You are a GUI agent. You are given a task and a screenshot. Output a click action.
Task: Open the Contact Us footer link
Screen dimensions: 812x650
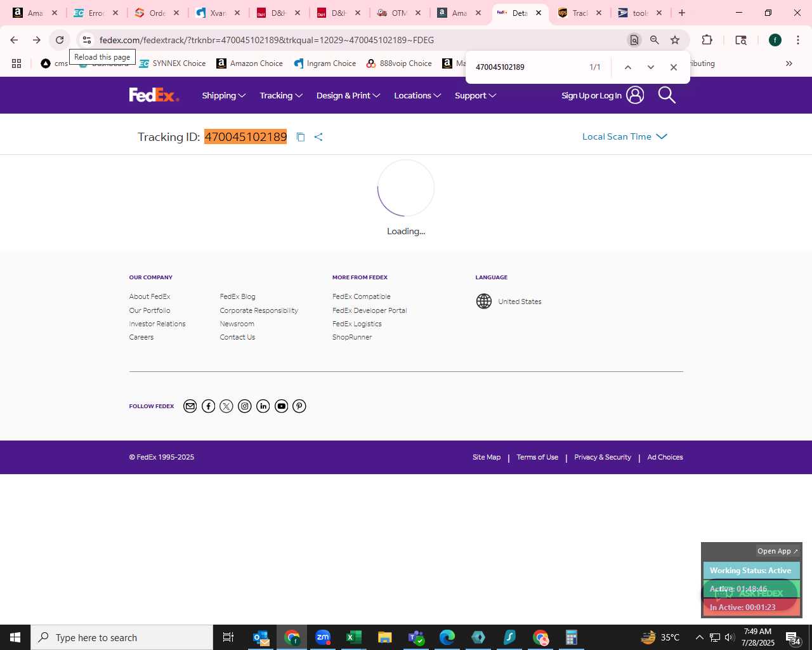point(237,337)
